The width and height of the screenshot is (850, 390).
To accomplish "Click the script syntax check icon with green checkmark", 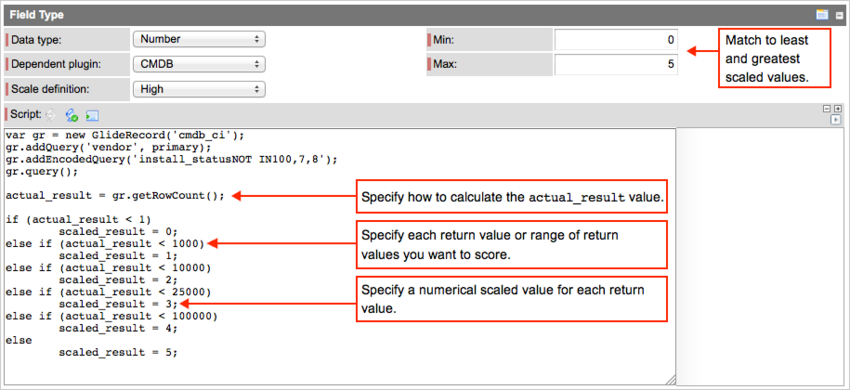I will point(72,115).
